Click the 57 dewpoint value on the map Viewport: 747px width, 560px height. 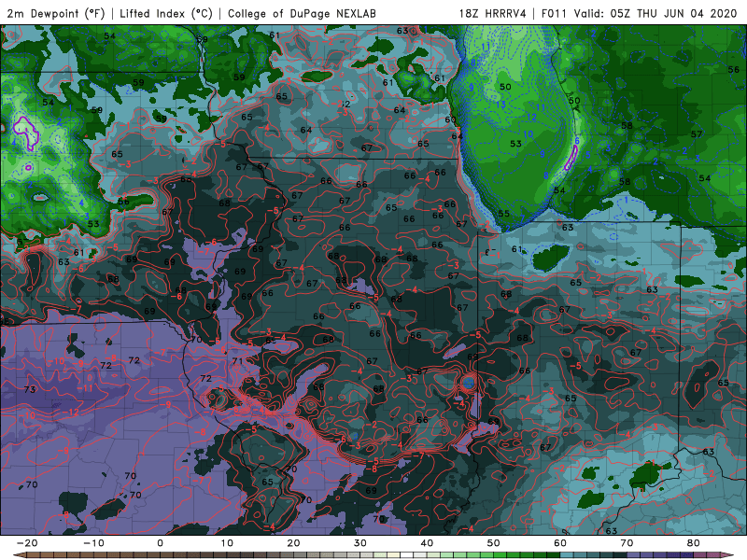(x=697, y=134)
